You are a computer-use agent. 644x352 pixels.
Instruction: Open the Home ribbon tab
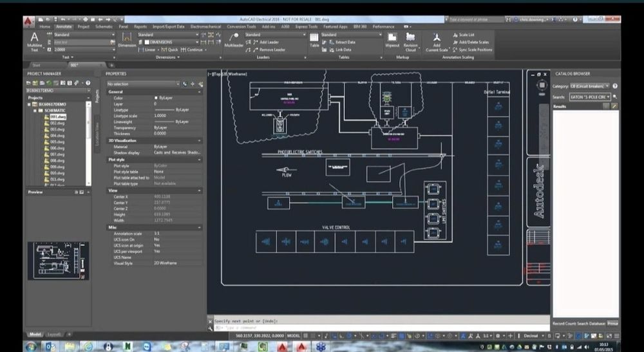(x=45, y=26)
